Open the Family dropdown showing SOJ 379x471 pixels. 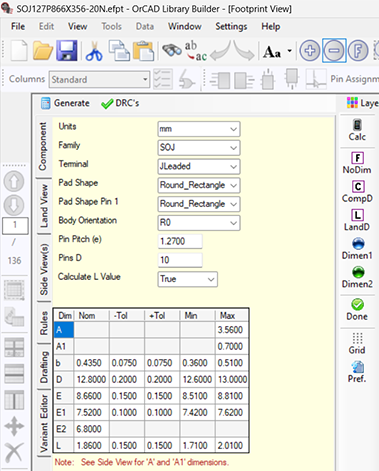coord(199,148)
